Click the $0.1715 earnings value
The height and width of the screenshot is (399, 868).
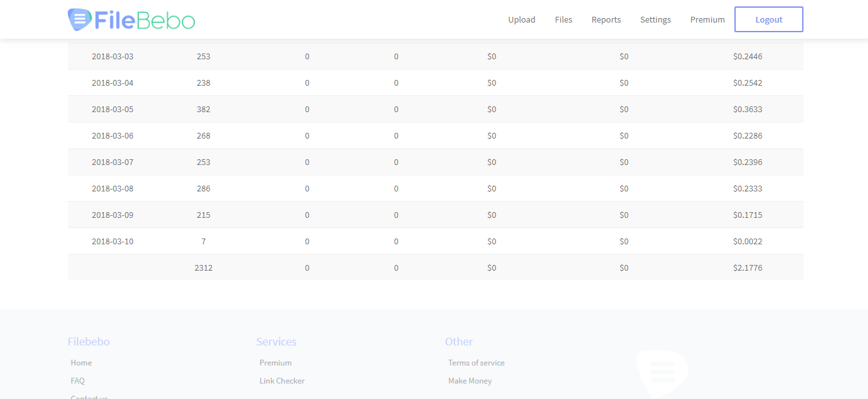747,215
